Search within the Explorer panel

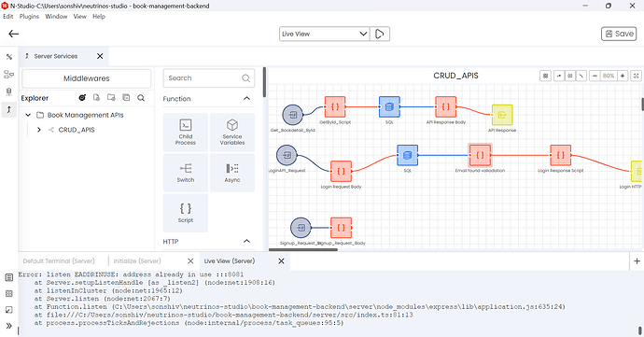coord(141,98)
